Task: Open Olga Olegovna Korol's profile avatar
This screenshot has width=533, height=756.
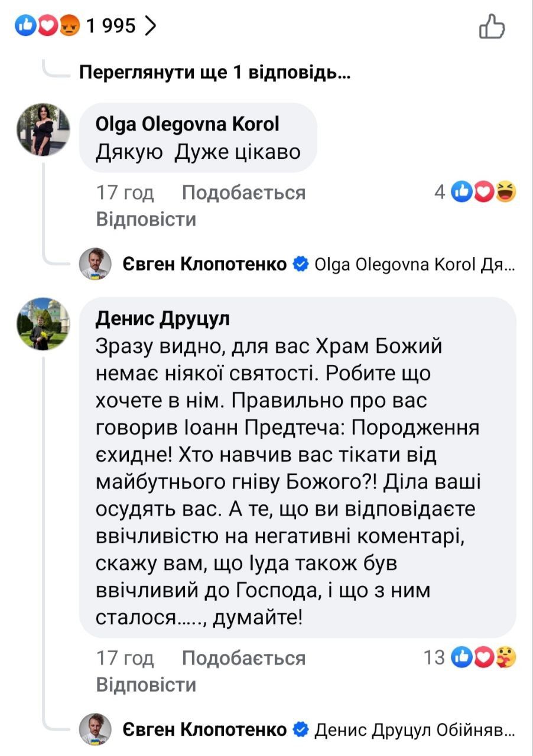Action: click(x=43, y=130)
